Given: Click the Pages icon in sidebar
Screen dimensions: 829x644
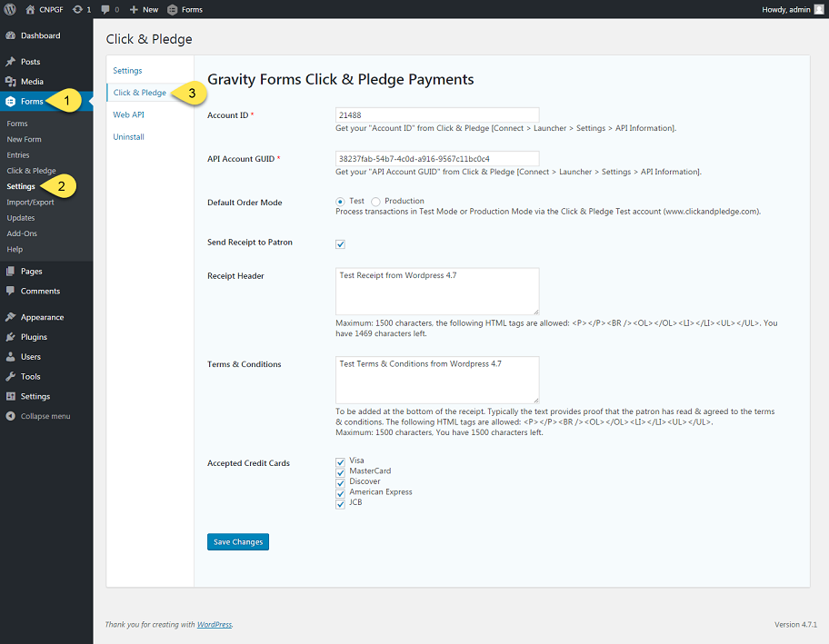Looking at the screenshot, I should (11, 271).
